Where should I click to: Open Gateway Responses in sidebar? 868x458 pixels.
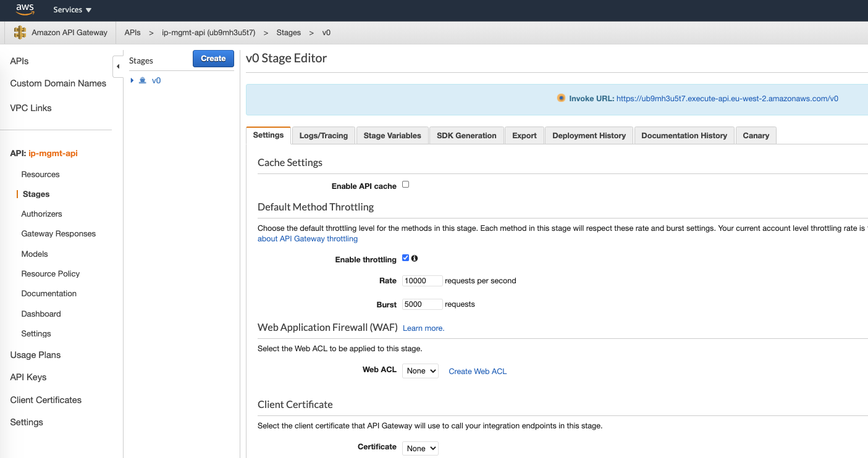click(59, 234)
